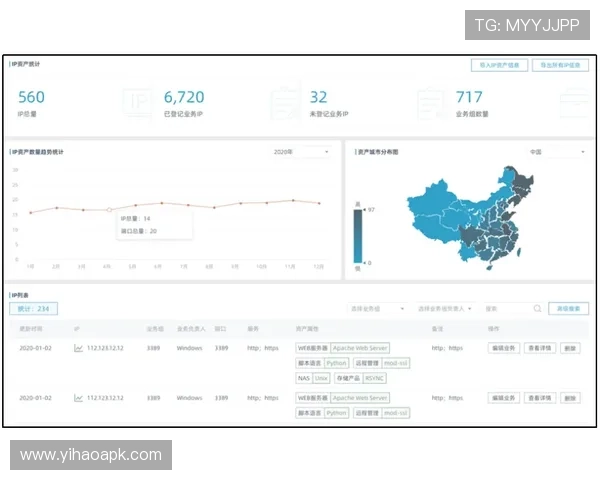Click the 11月 data point on the trend line
This screenshot has width=600, height=480.
293,200
